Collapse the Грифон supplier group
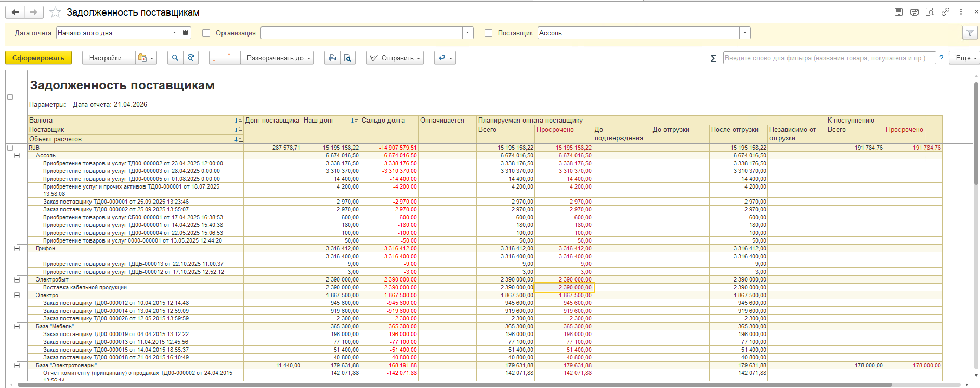 pos(17,248)
